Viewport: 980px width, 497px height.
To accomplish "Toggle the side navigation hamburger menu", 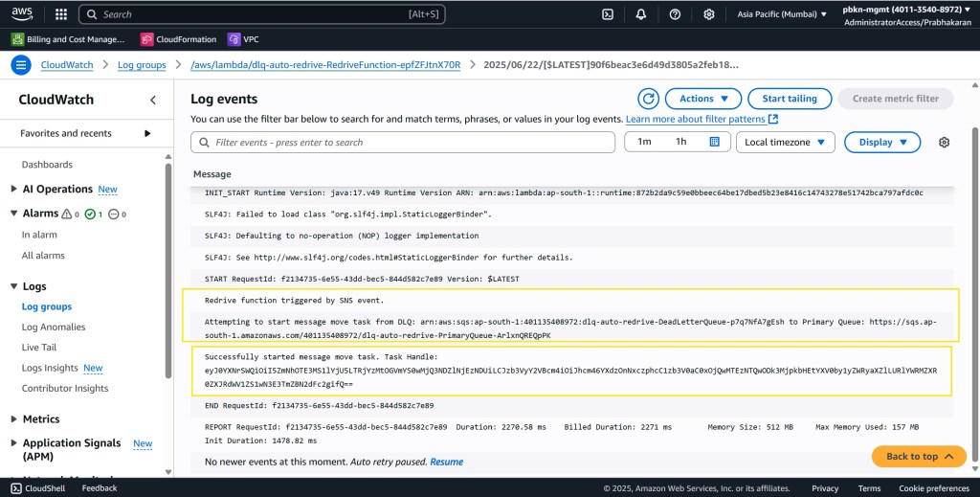I will tap(21, 65).
